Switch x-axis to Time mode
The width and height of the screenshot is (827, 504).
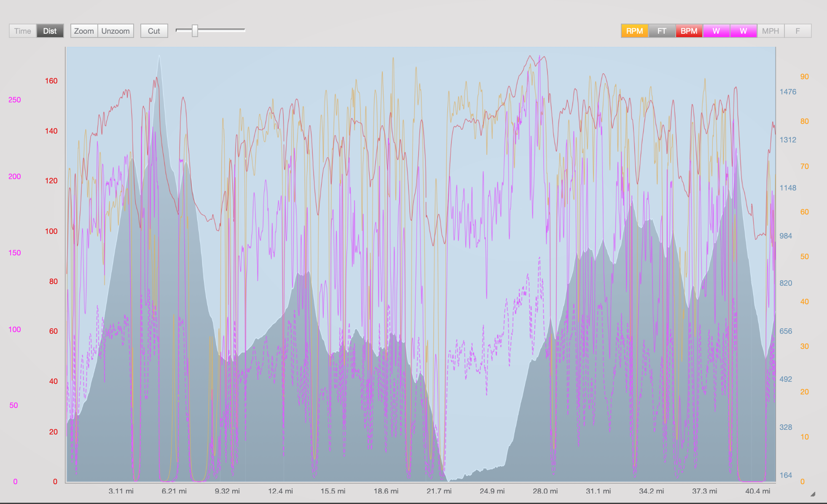(x=23, y=31)
